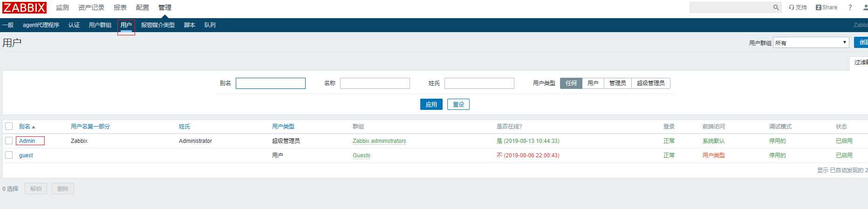Screen dimensions: 868x209
Task: Tick the select-all checkbox in header
Action: click(9, 126)
